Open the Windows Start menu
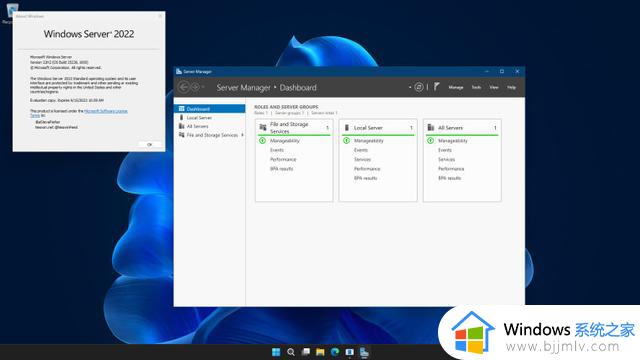This screenshot has height=360, width=640. pyautogui.click(x=276, y=352)
